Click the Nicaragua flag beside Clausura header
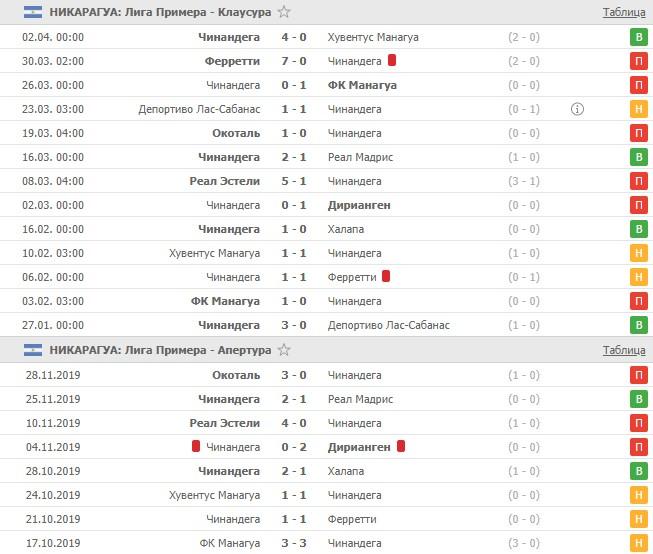653x554 pixels. point(32,12)
